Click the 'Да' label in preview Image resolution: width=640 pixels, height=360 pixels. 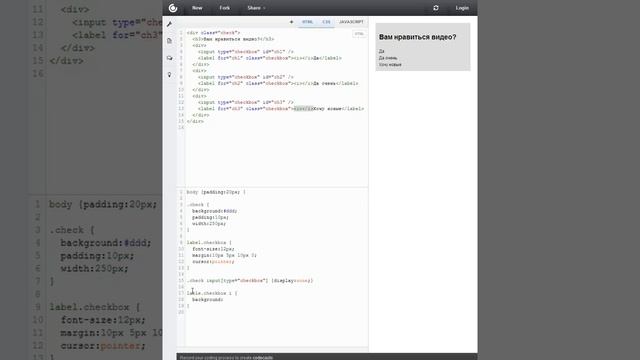point(381,51)
